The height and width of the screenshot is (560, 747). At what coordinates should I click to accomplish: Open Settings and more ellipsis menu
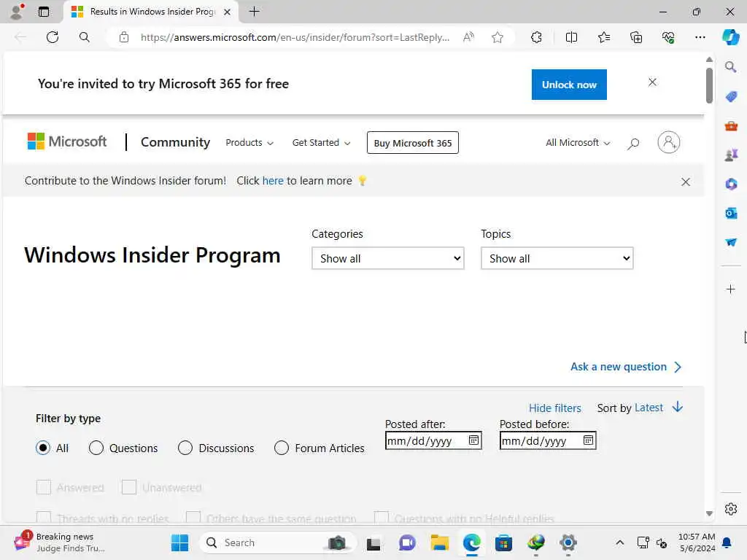[700, 37]
